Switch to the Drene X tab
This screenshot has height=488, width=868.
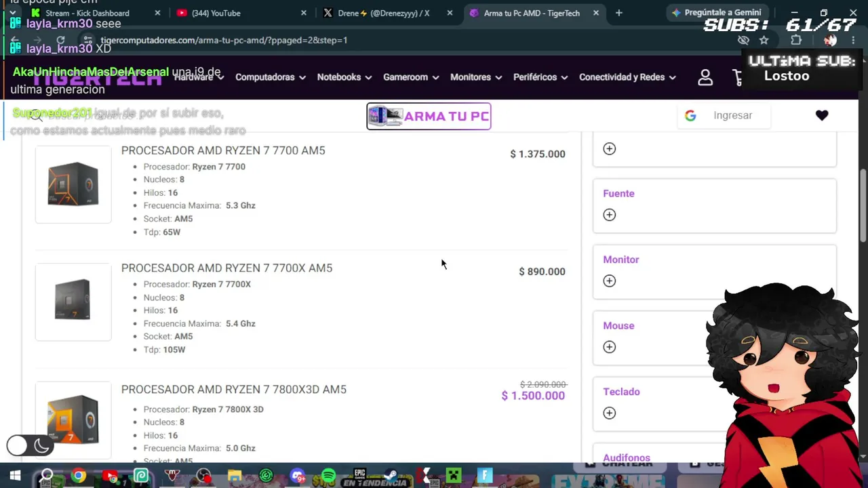(x=385, y=13)
